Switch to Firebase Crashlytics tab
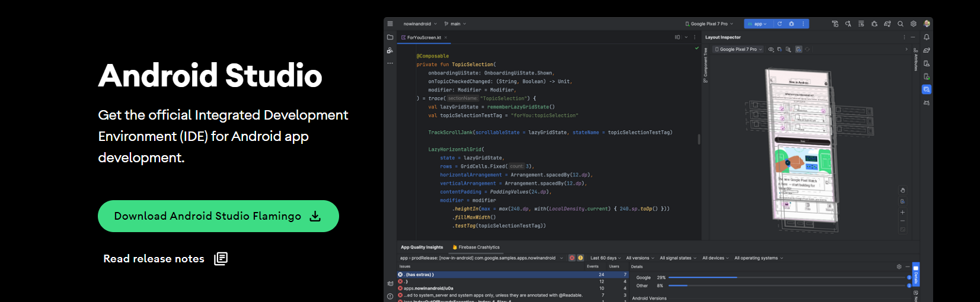The height and width of the screenshot is (302, 980). pyautogui.click(x=476, y=247)
